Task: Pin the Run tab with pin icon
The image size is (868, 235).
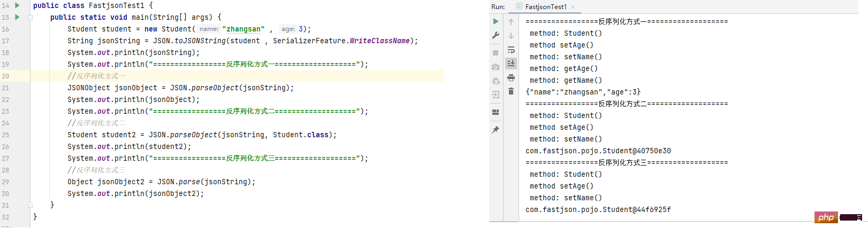Action: tap(496, 130)
